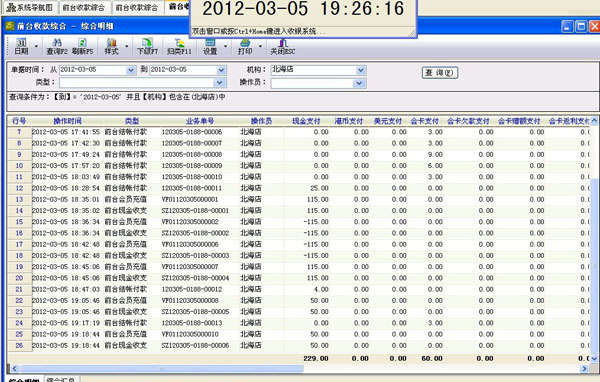Click inside the 类型 filter input field
The width and height of the screenshot is (600, 382).
[x=137, y=83]
